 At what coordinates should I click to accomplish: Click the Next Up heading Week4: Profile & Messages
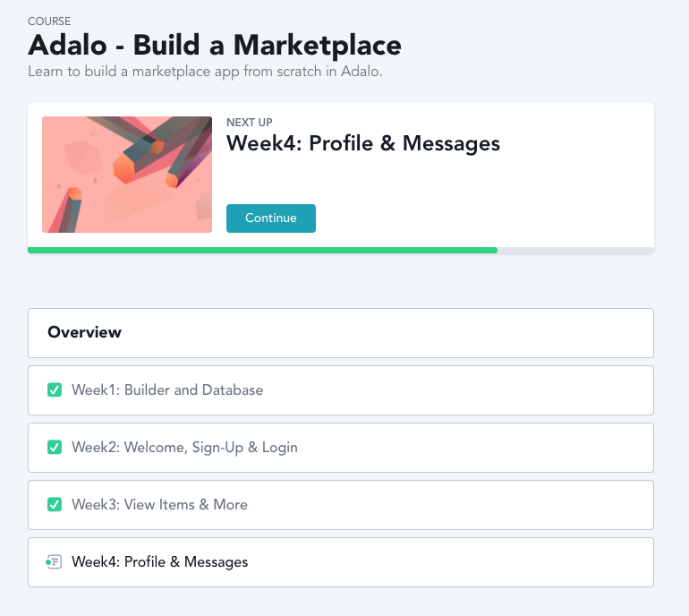pyautogui.click(x=362, y=143)
